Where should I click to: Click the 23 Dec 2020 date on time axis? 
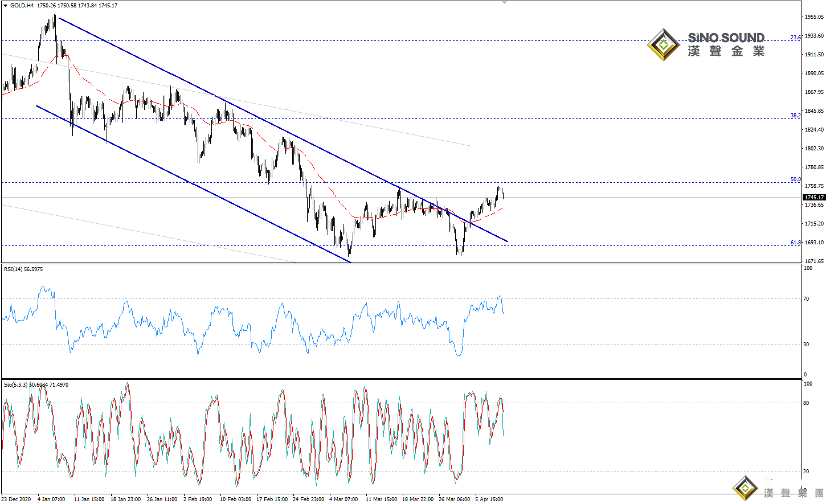[x=16, y=499]
